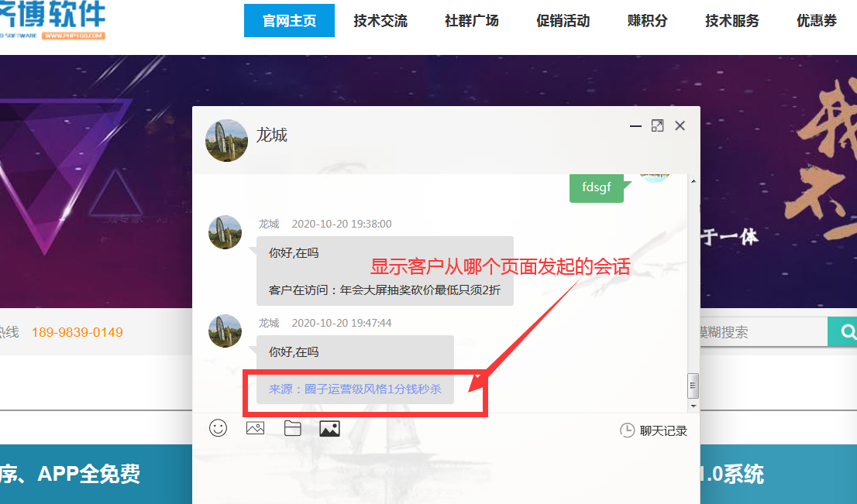Open 聊天记录 chat history

click(x=663, y=430)
